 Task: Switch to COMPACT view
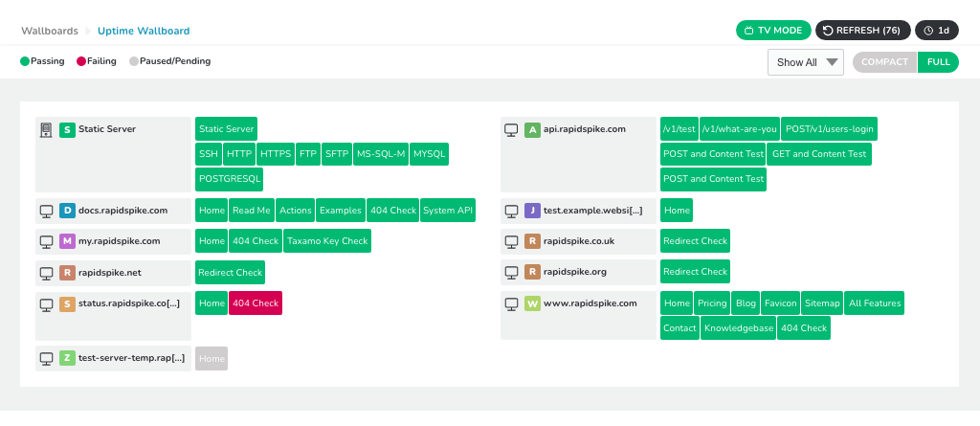pos(884,62)
